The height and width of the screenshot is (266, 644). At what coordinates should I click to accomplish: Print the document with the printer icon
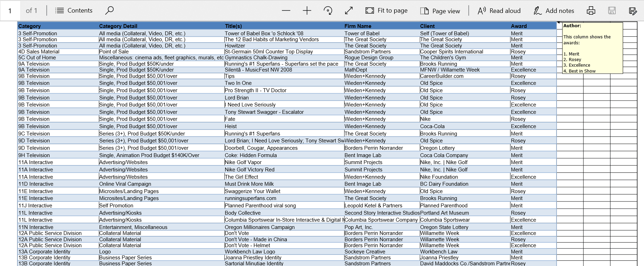[591, 10]
